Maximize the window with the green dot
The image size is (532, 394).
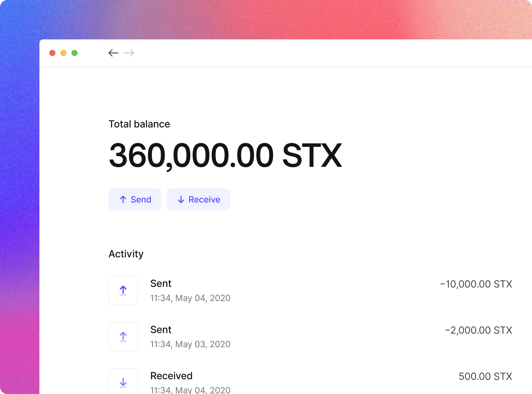click(75, 53)
